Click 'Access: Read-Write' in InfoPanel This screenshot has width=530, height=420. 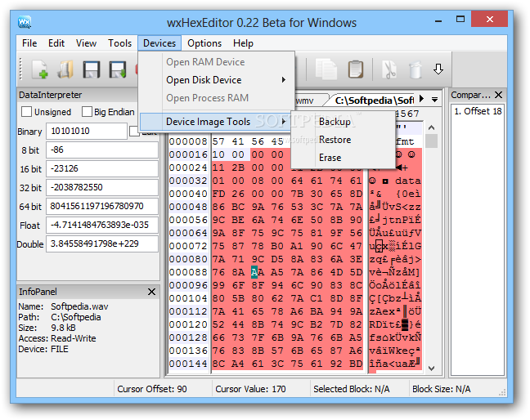(57, 338)
